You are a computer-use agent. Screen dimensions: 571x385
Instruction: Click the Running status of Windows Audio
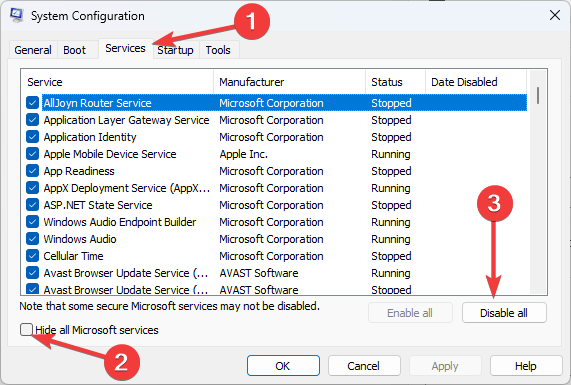(x=391, y=239)
